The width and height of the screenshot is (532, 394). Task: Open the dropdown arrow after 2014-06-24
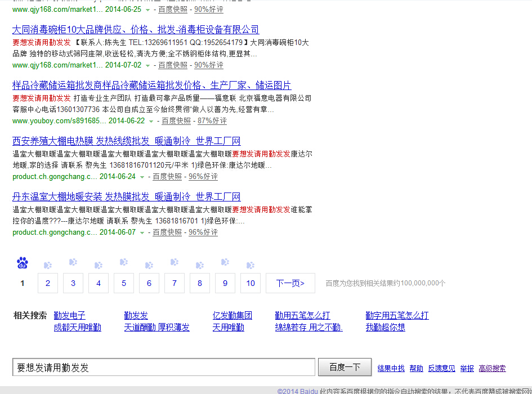142,177
